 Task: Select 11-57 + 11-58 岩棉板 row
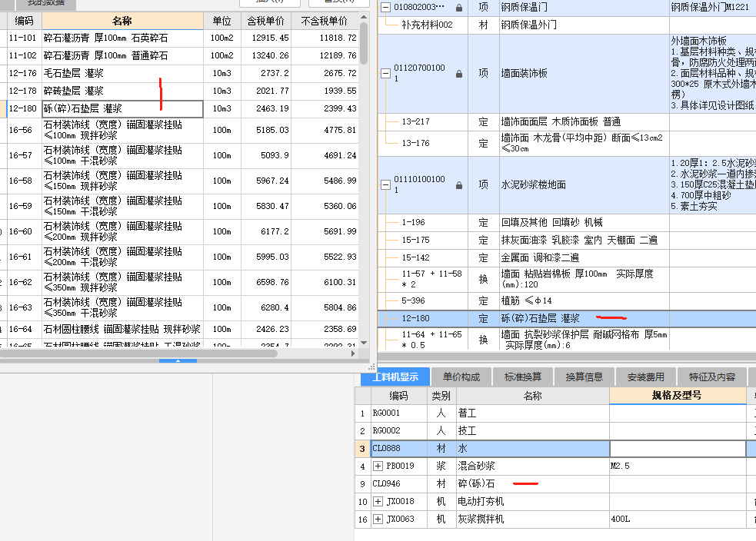567,279
